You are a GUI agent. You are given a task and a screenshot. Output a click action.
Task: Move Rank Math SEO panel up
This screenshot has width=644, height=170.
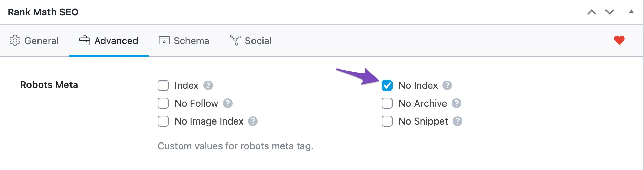point(592,12)
